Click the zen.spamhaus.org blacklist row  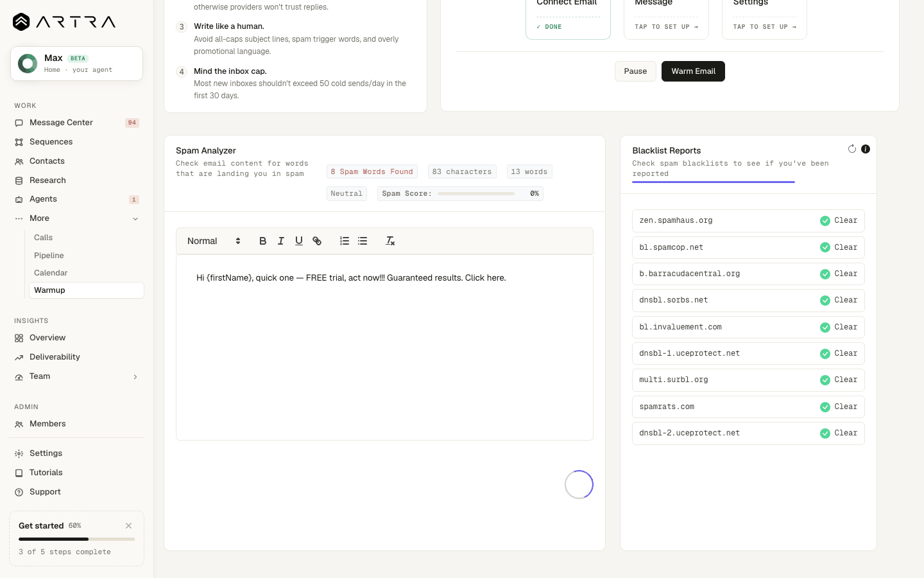(748, 221)
